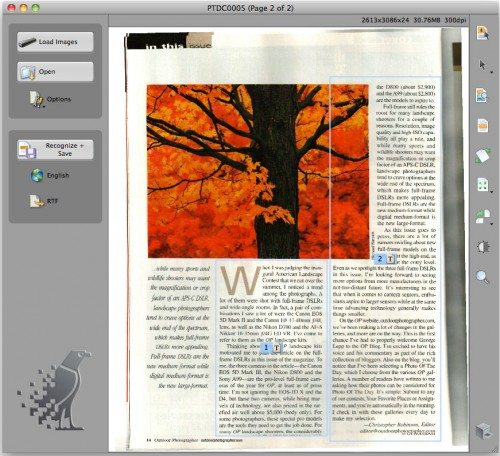Image resolution: width=500 pixels, height=456 pixels.
Task: Toggle the T type badge on zone 2
Action: click(390, 259)
